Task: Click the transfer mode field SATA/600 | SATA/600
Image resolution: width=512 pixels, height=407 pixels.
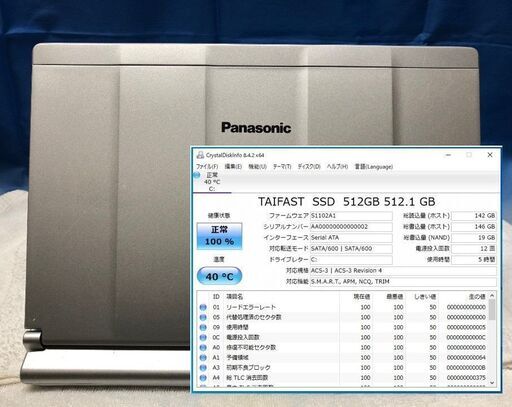Action: click(351, 249)
